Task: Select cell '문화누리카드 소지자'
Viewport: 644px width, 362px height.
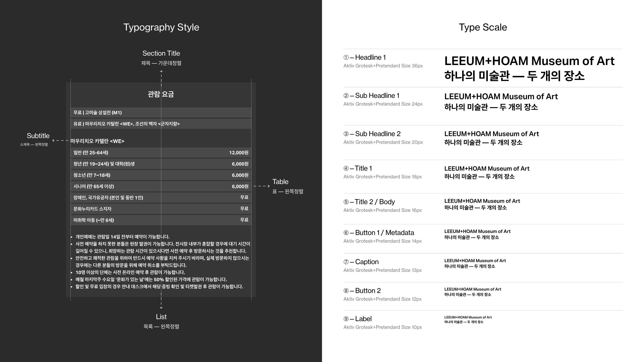Action: tap(92, 209)
